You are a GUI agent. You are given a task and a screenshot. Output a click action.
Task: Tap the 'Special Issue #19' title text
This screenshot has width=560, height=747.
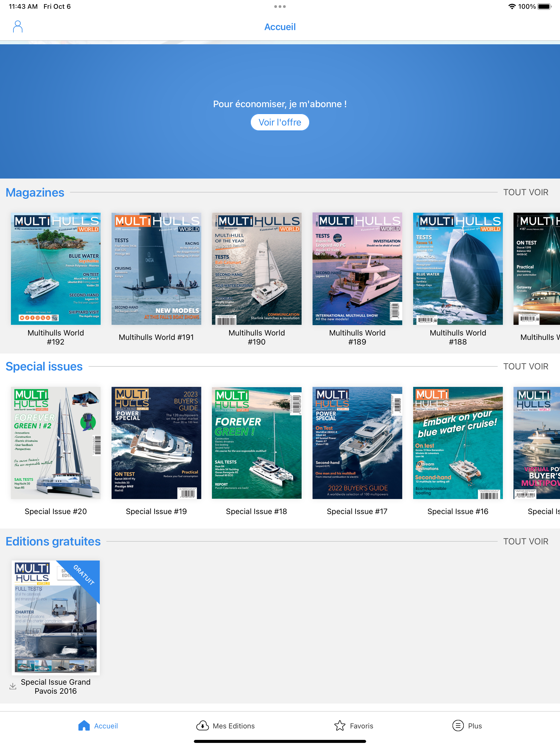156,511
